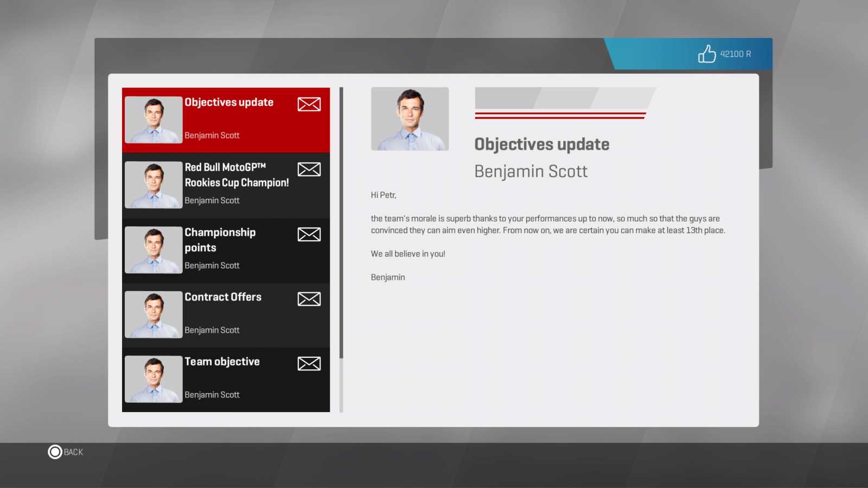Click the large sender portrait in message pane
The image size is (868, 488).
coord(410,119)
